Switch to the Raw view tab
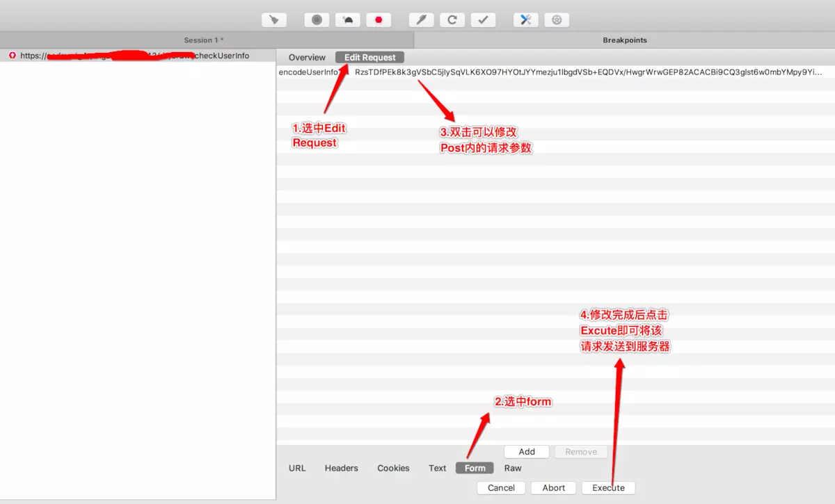The image size is (835, 504). (x=513, y=468)
